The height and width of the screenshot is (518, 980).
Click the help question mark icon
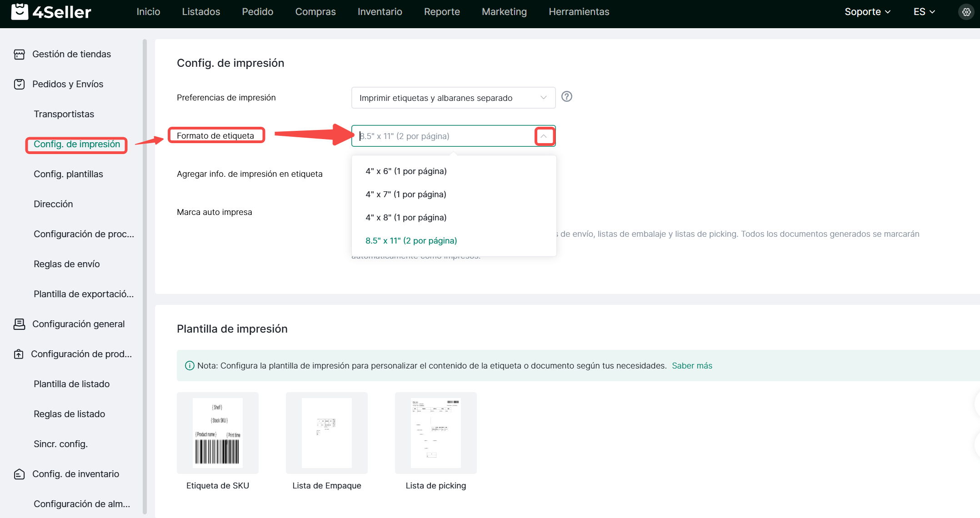click(x=566, y=96)
